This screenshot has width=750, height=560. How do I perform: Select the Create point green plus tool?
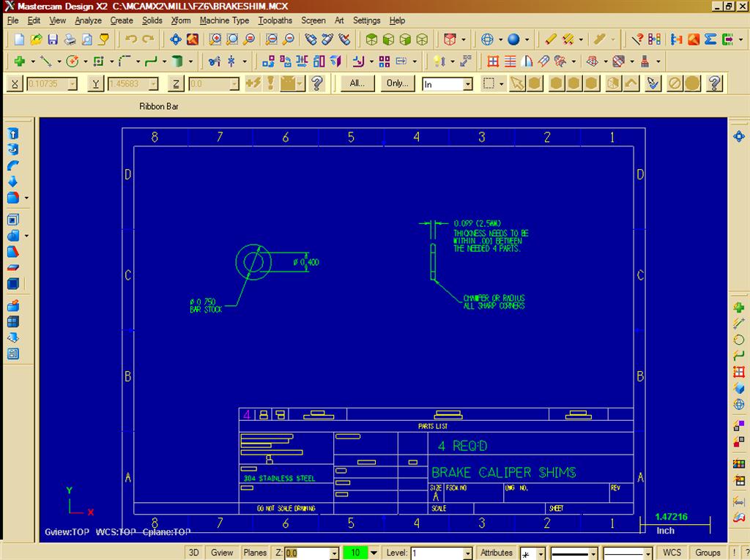pyautogui.click(x=20, y=61)
